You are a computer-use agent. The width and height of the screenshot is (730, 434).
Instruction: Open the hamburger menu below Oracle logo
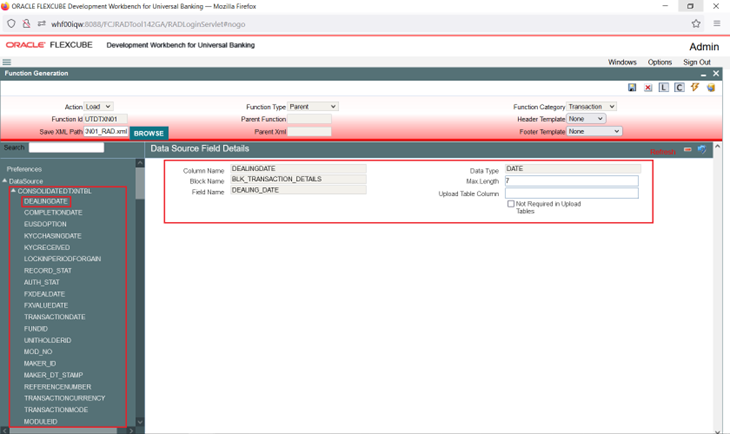tap(7, 62)
